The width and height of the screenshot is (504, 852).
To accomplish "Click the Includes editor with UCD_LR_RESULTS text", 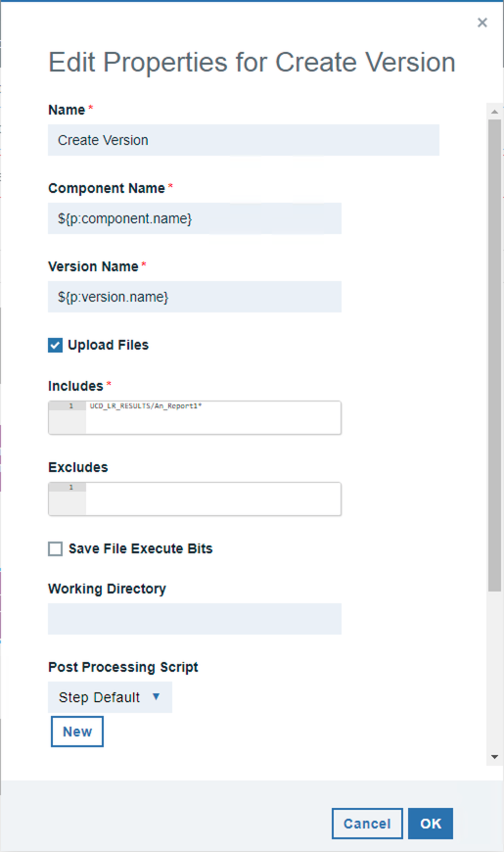I will pos(195,417).
